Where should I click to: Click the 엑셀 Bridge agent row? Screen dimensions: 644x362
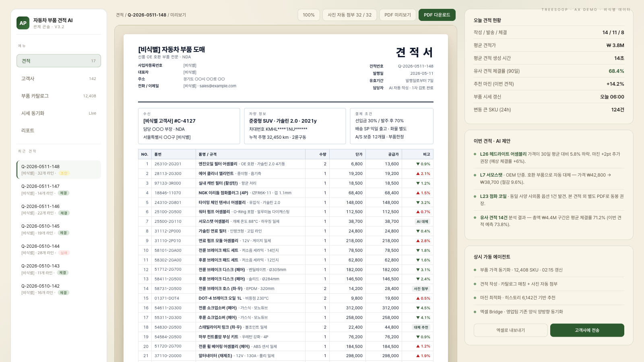pyautogui.click(x=549, y=312)
